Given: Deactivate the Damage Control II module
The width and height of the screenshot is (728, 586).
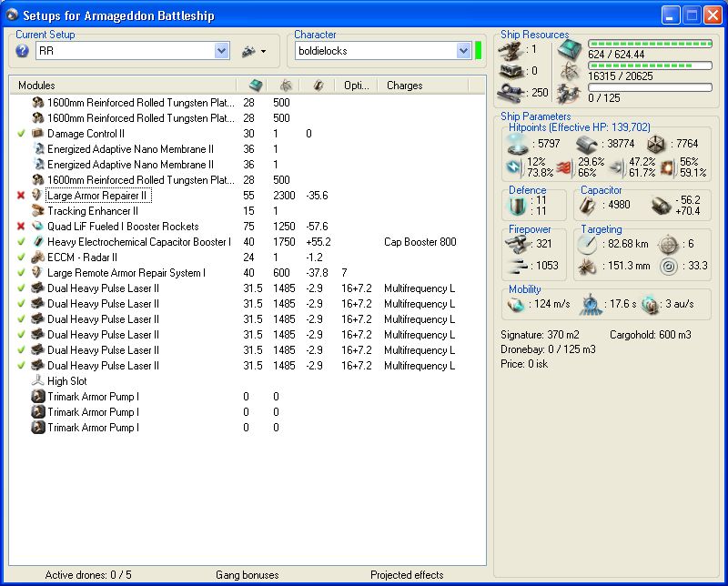Looking at the screenshot, I should click(21, 134).
